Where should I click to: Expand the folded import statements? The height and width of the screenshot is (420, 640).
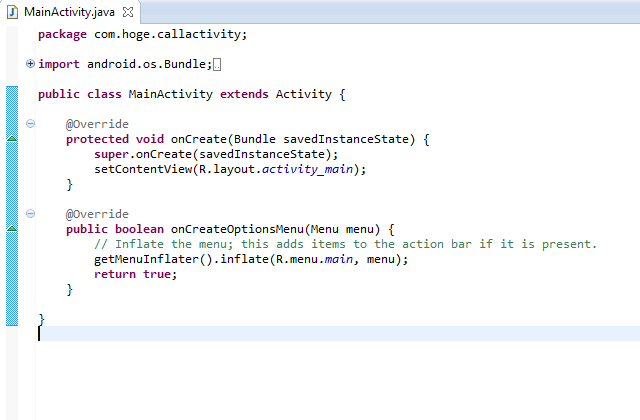pyautogui.click(x=30, y=64)
